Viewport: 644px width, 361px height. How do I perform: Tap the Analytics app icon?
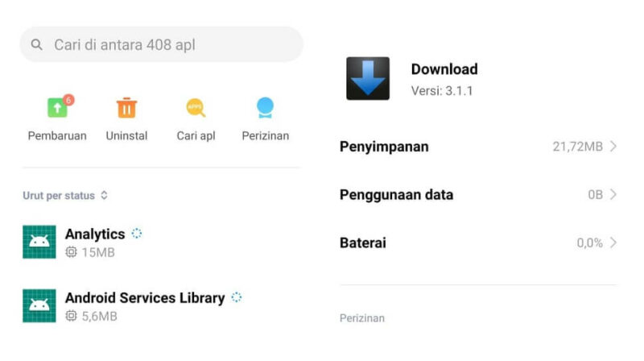coord(39,242)
